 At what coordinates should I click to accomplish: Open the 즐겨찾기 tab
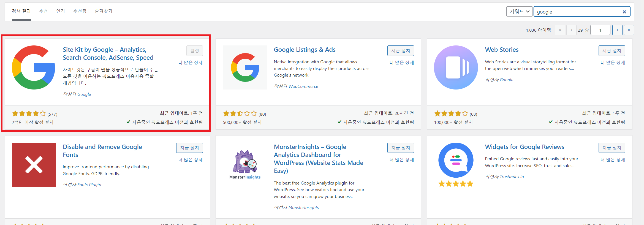(x=103, y=11)
